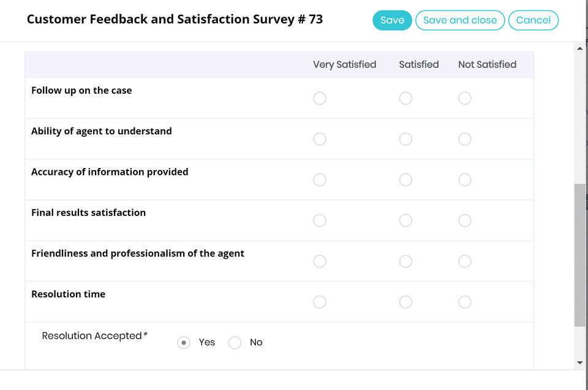Click the scrollbar down arrow
This screenshot has width=588, height=390.
tap(580, 363)
